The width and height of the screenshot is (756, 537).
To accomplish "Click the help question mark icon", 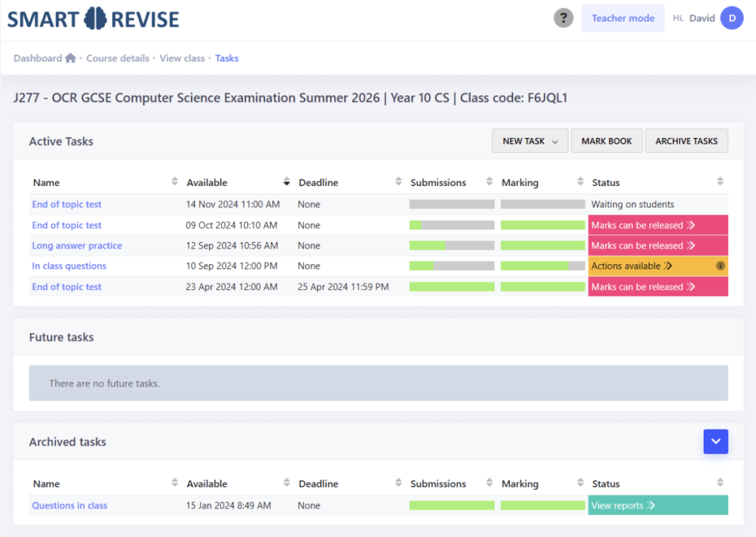I will [x=563, y=18].
